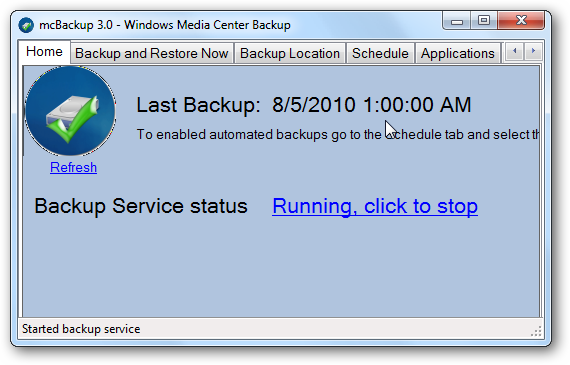The image size is (570, 365).
Task: Minimize the mcBackup window
Action: tap(457, 21)
